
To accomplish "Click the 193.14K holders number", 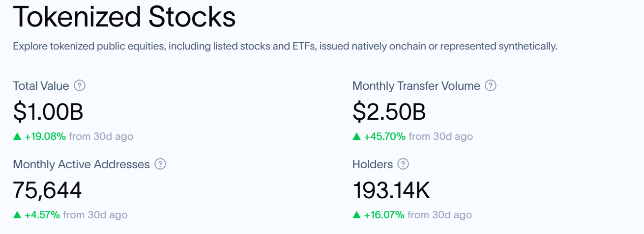I will click(x=391, y=190).
